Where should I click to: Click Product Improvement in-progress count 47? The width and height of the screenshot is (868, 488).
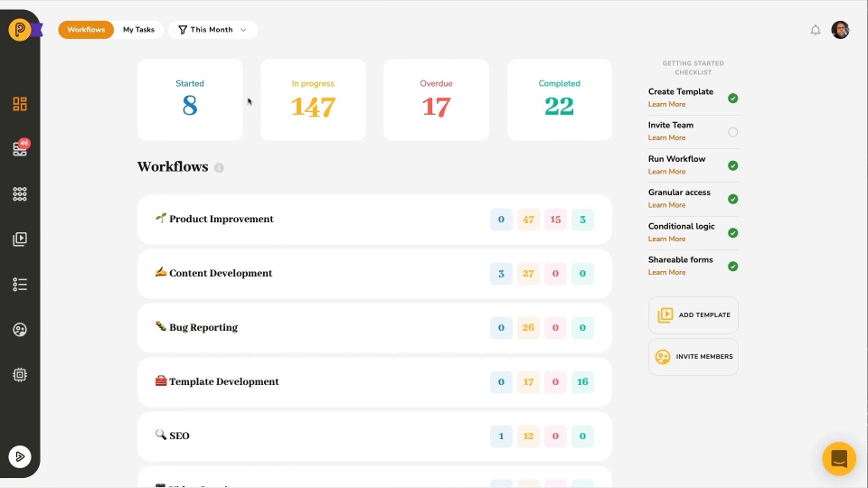tap(528, 220)
